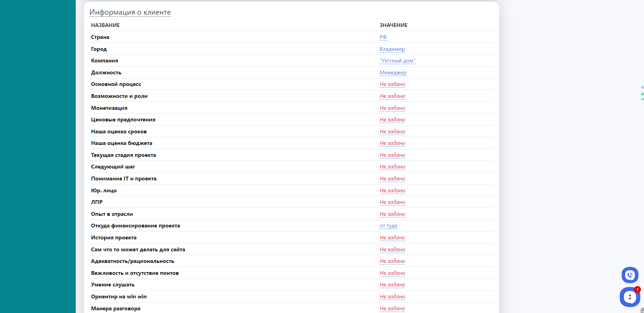Change the Должность value Менеджер

(x=393, y=73)
